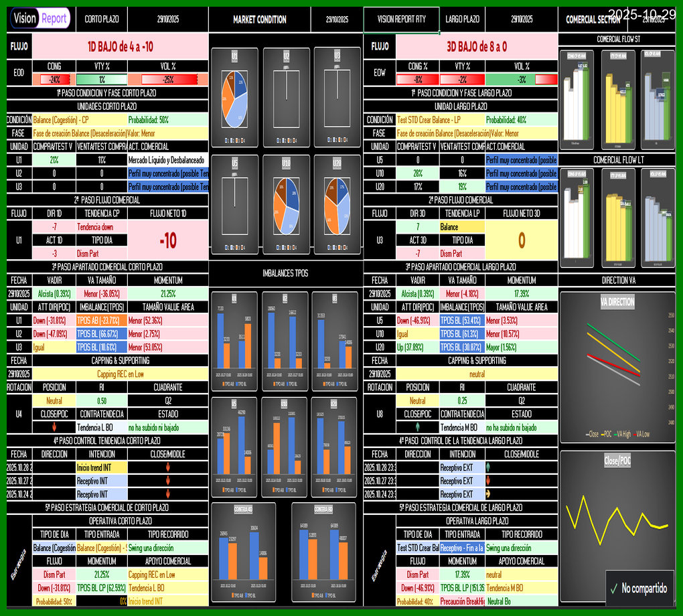Toggle the TPO BL legend under the CONTRA 4D chart
Screen dimensions: 683x616
pyautogui.click(x=251, y=595)
